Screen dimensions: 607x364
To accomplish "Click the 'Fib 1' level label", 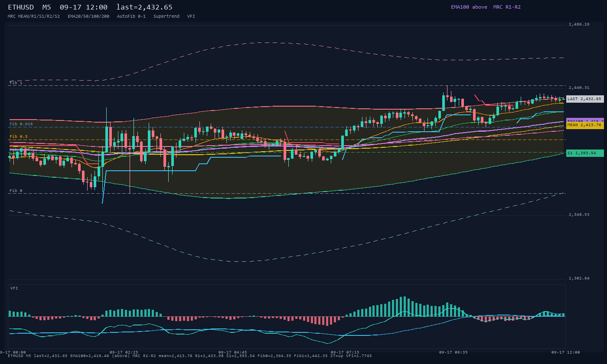I will tap(16, 82).
